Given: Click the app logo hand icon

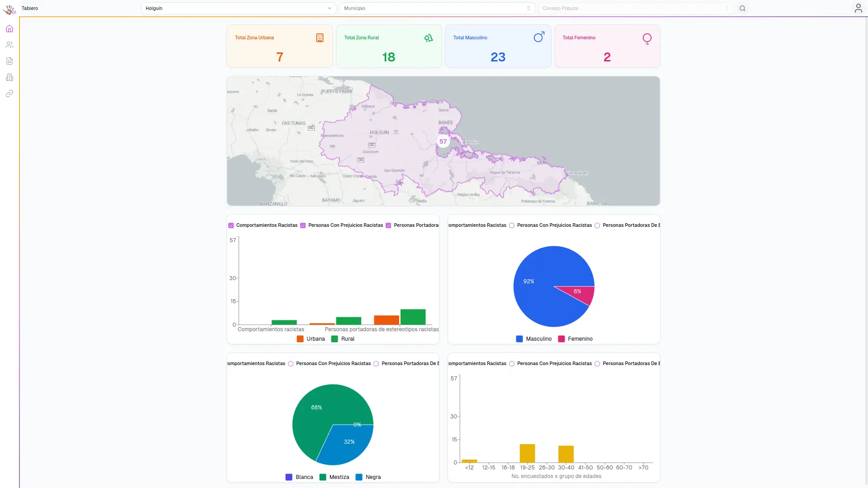Looking at the screenshot, I should point(9,9).
